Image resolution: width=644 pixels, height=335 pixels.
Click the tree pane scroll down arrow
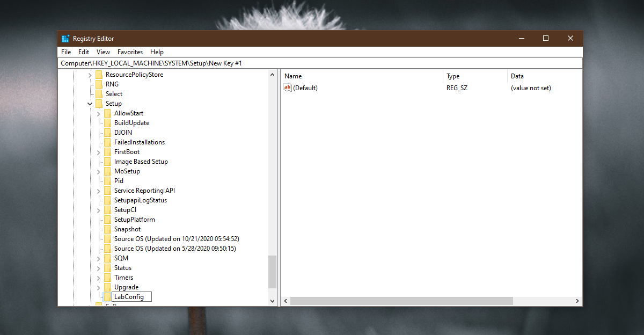pyautogui.click(x=272, y=301)
